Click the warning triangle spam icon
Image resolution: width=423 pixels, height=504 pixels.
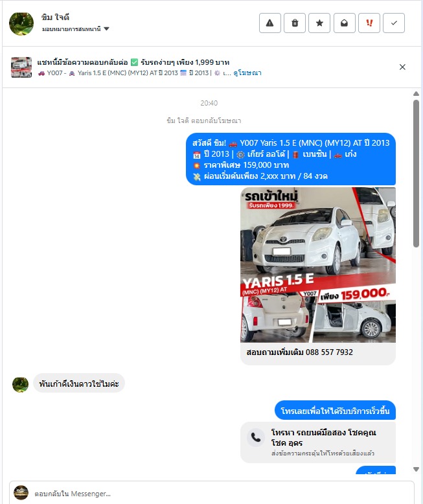tap(270, 23)
